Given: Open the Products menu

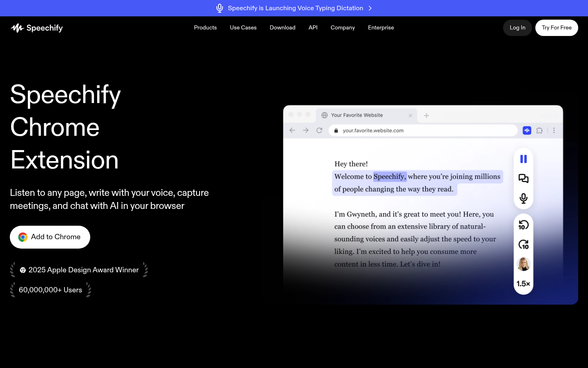Looking at the screenshot, I should (205, 28).
